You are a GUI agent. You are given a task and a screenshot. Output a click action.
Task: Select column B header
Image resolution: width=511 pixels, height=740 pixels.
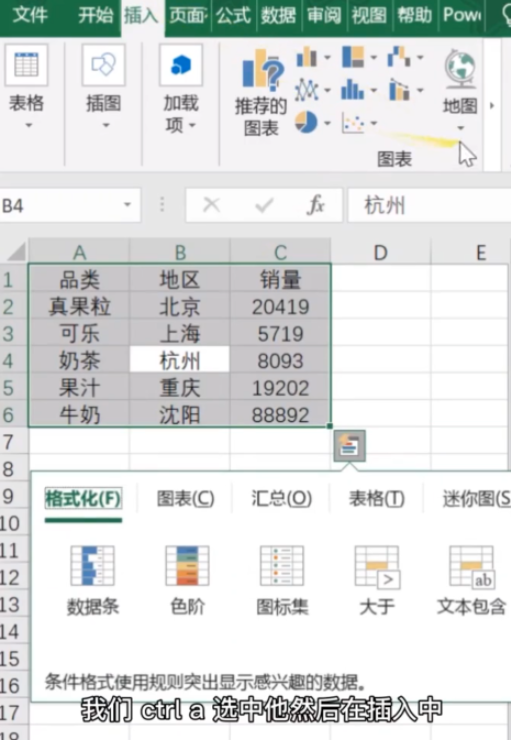pyautogui.click(x=180, y=252)
